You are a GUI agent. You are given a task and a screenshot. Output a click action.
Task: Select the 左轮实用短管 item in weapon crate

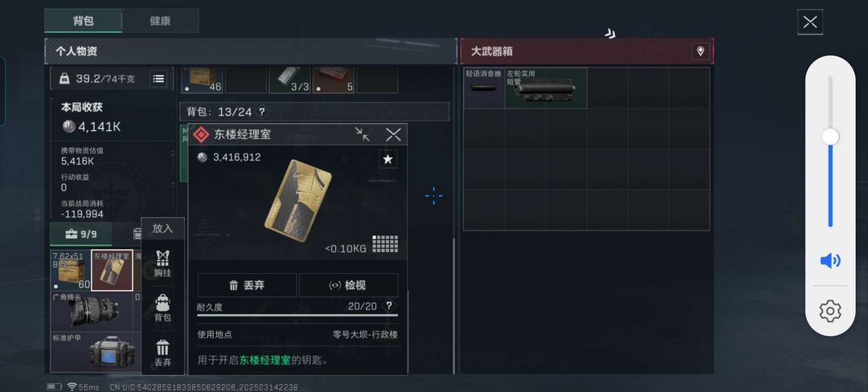tap(546, 88)
